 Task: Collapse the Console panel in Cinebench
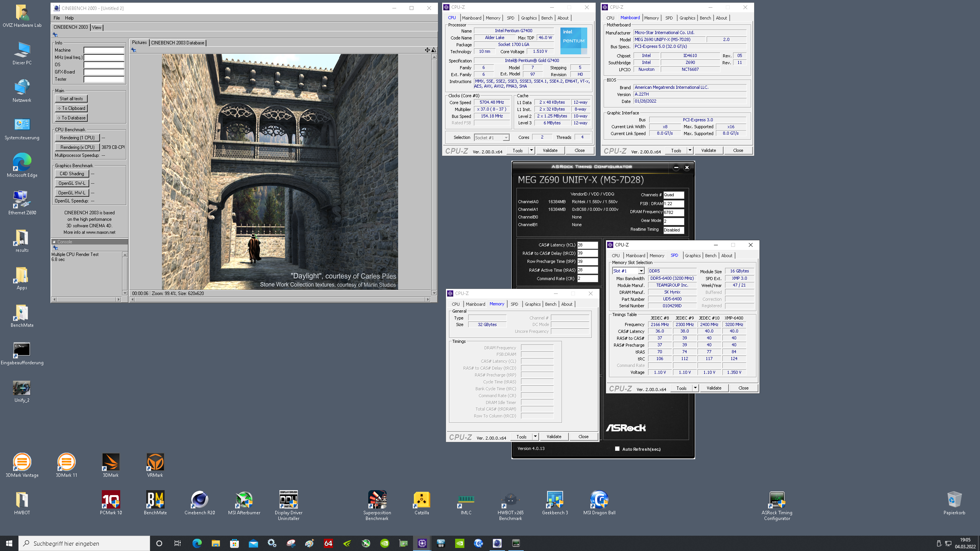tap(54, 242)
